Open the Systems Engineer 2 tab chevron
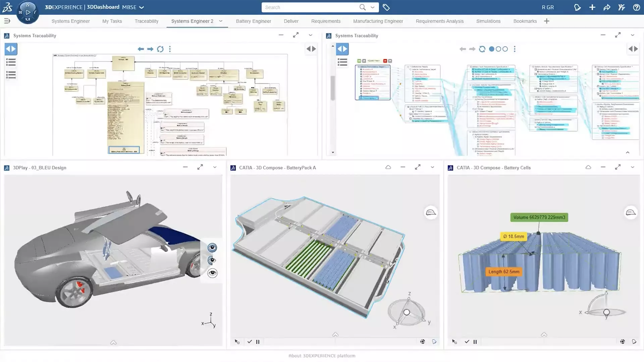Screen dimensions: 644x362 tap(221, 21)
